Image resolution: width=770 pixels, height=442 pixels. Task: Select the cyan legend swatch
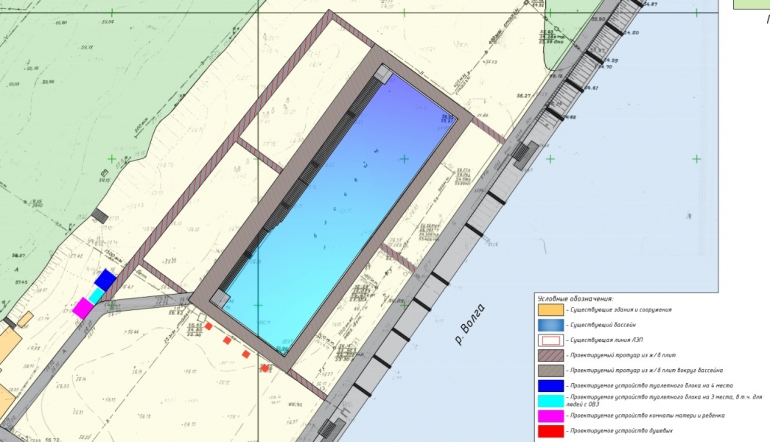550,400
